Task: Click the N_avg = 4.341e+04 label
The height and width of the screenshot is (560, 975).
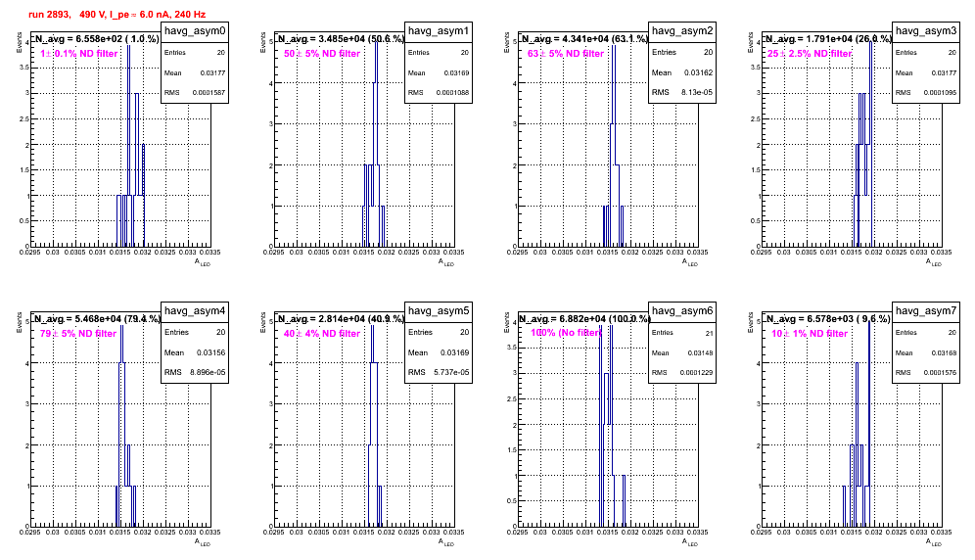Action: [584, 39]
